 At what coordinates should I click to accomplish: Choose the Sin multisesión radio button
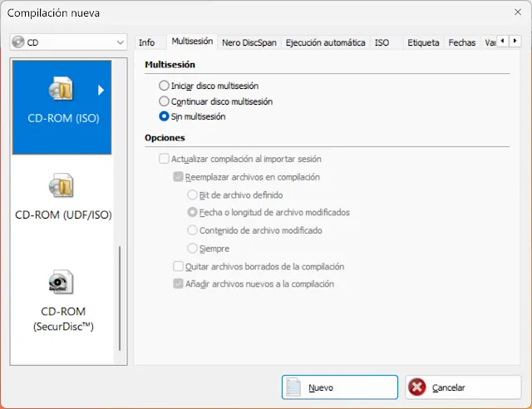(164, 117)
